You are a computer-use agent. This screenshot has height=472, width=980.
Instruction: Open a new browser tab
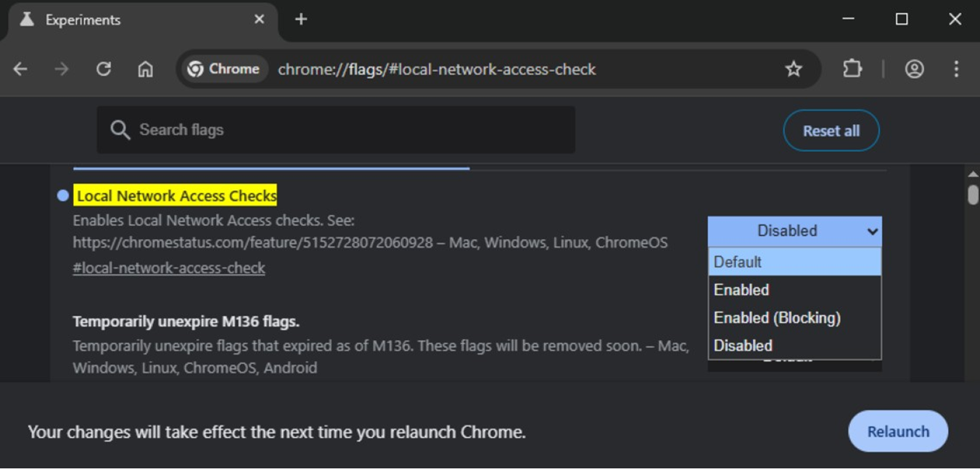pos(300,20)
